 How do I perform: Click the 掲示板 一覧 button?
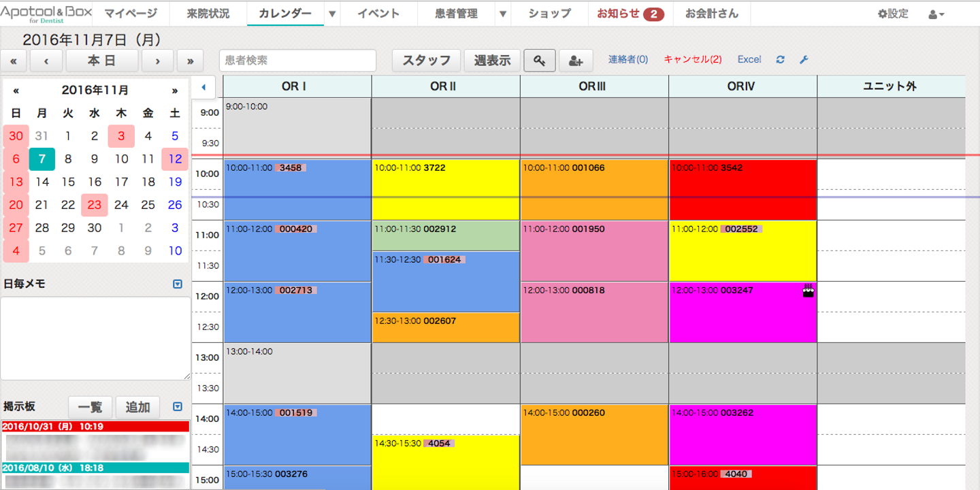coord(91,407)
